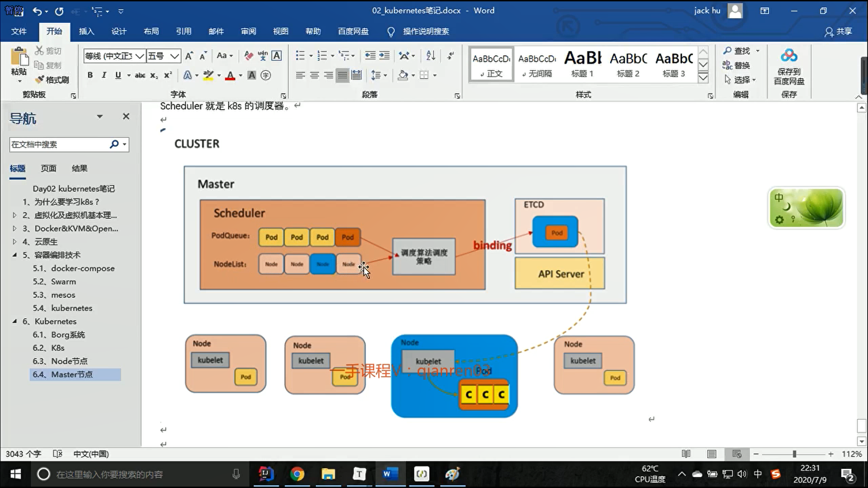Open Chrome from the taskbar
Screen dimensions: 868x488
coord(297,474)
